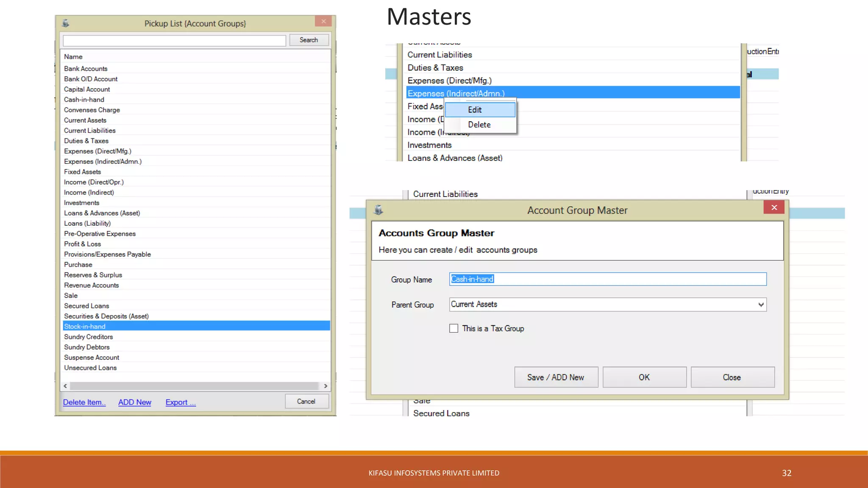Select Duties & Taxes in the upper-right list
The image size is (868, 488).
pyautogui.click(x=573, y=68)
